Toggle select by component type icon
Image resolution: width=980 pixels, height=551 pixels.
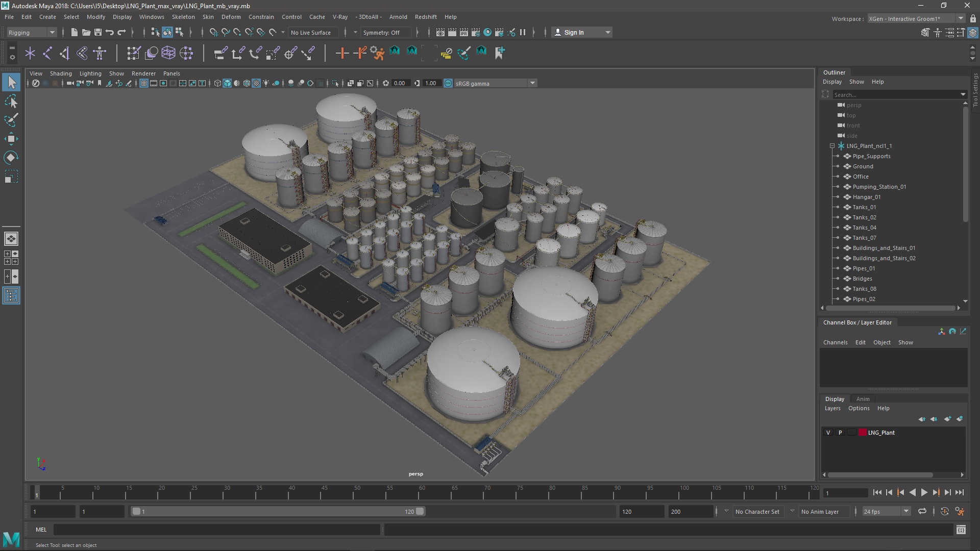(x=179, y=32)
